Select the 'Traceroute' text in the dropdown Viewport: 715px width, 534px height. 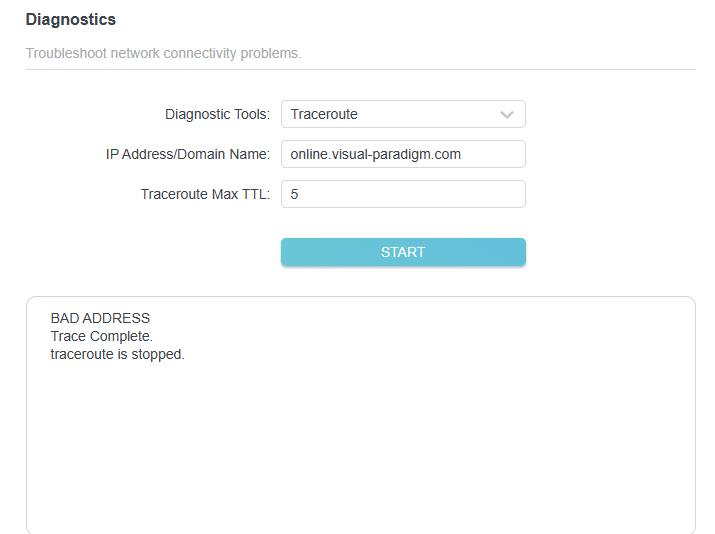[324, 114]
